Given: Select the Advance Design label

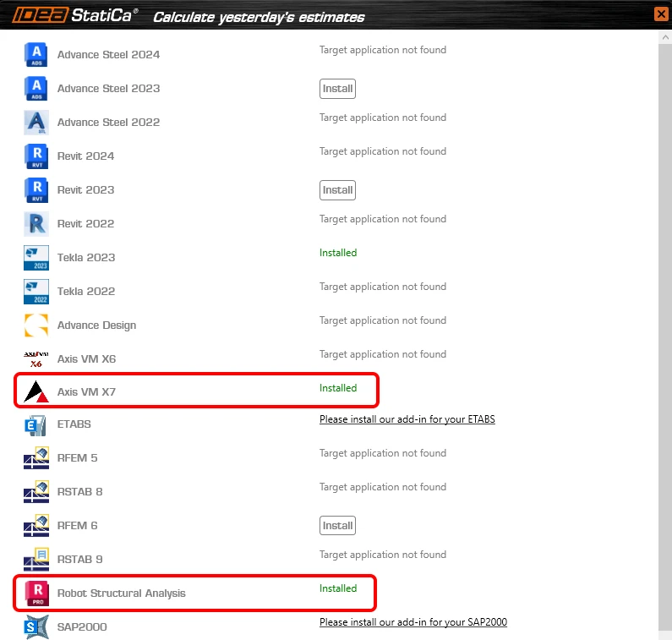Looking at the screenshot, I should (97, 325).
